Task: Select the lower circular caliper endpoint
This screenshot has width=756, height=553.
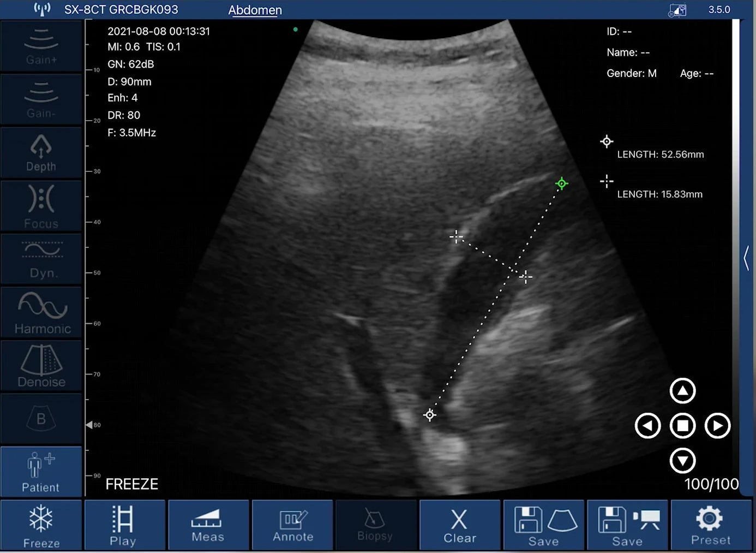Action: coord(430,415)
